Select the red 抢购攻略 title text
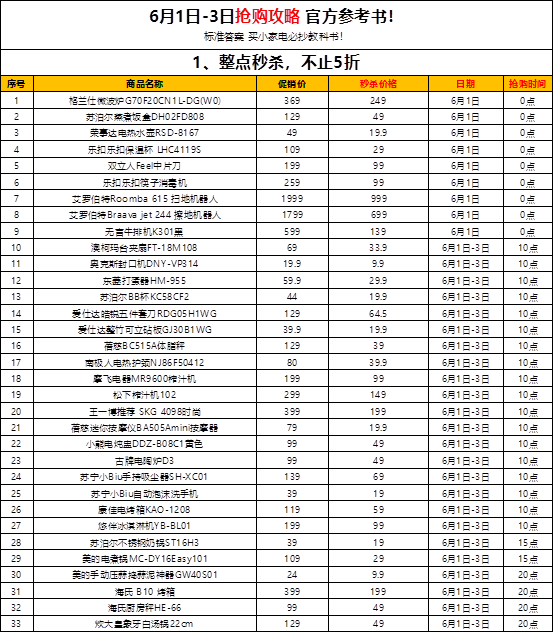554x633 pixels. 268,17
